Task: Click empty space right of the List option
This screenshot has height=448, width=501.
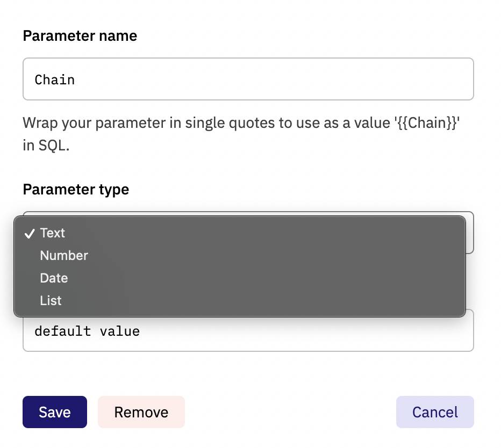Action: (262, 300)
